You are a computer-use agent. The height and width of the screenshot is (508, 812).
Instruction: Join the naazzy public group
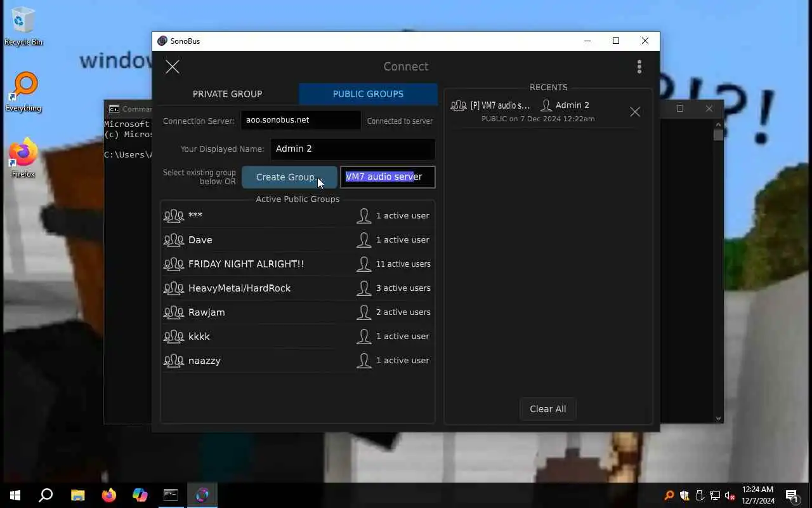[x=298, y=361]
